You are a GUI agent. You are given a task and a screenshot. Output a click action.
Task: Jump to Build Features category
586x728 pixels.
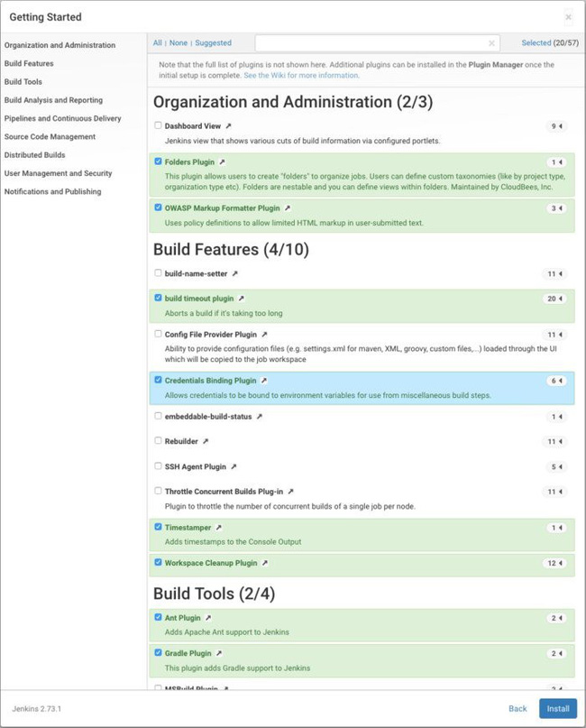tap(29, 63)
